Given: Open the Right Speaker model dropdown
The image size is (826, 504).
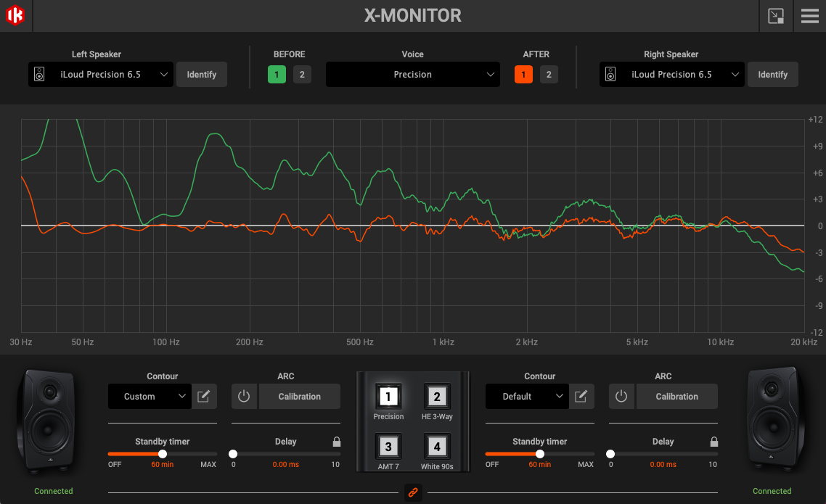Looking at the screenshot, I should click(671, 74).
